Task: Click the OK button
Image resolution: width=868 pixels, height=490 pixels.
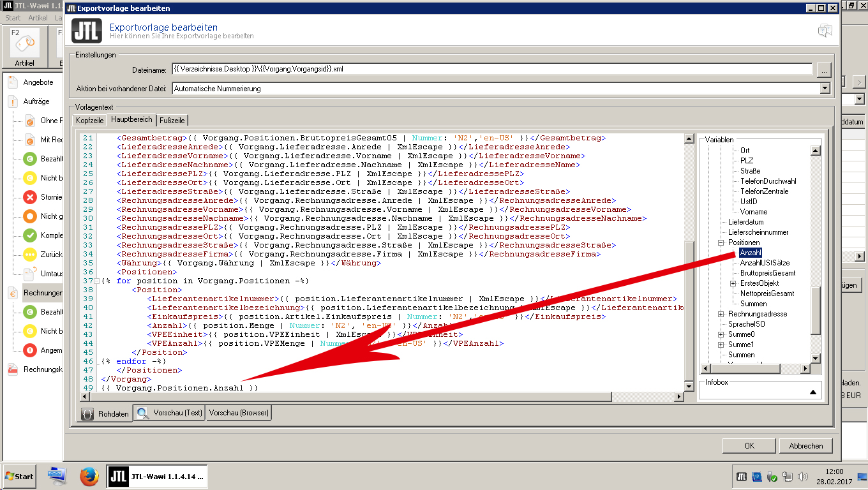Action: [x=749, y=446]
